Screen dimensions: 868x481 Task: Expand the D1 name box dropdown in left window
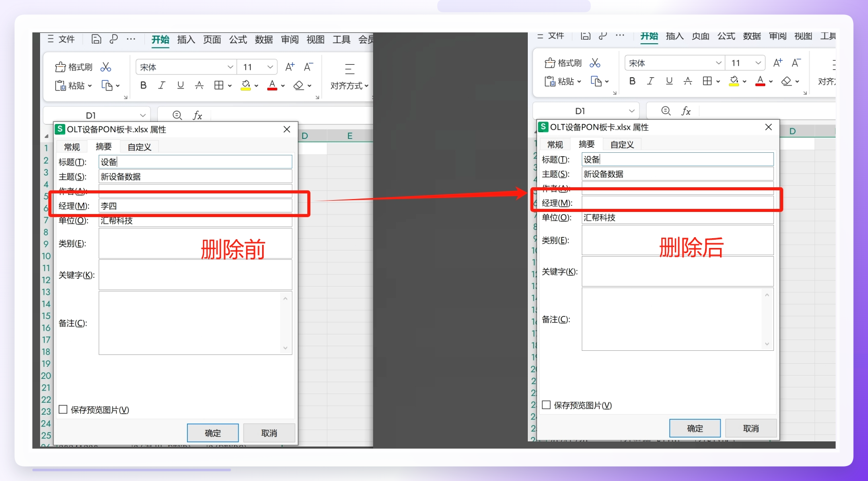point(143,115)
